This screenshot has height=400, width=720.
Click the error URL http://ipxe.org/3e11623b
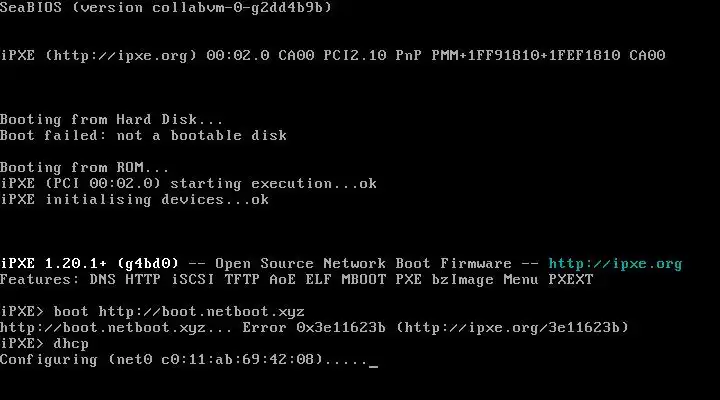pos(512,328)
